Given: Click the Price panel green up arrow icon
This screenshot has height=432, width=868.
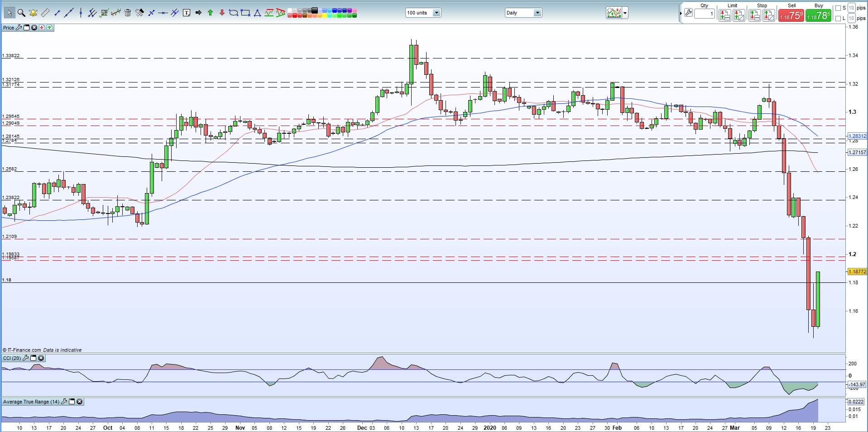Looking at the screenshot, I should pos(49,28).
